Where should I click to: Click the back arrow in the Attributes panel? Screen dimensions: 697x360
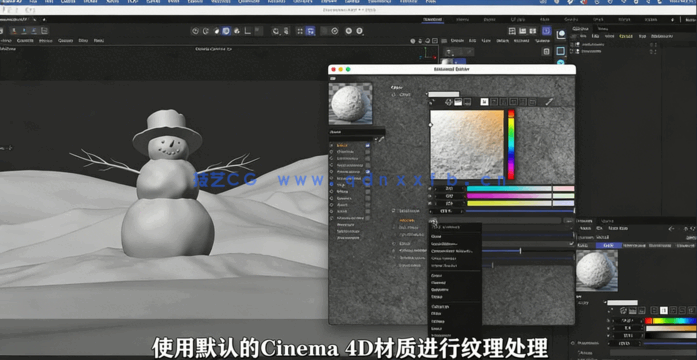[x=671, y=228]
